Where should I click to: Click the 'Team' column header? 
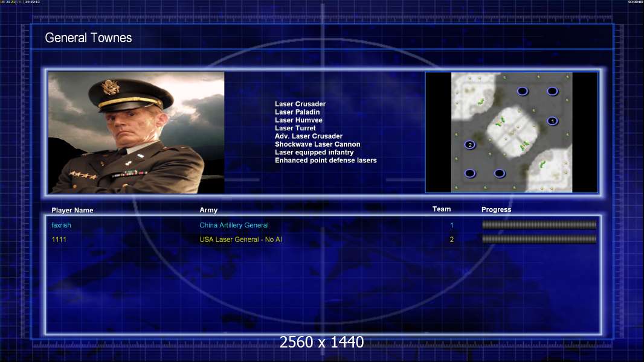coord(442,209)
